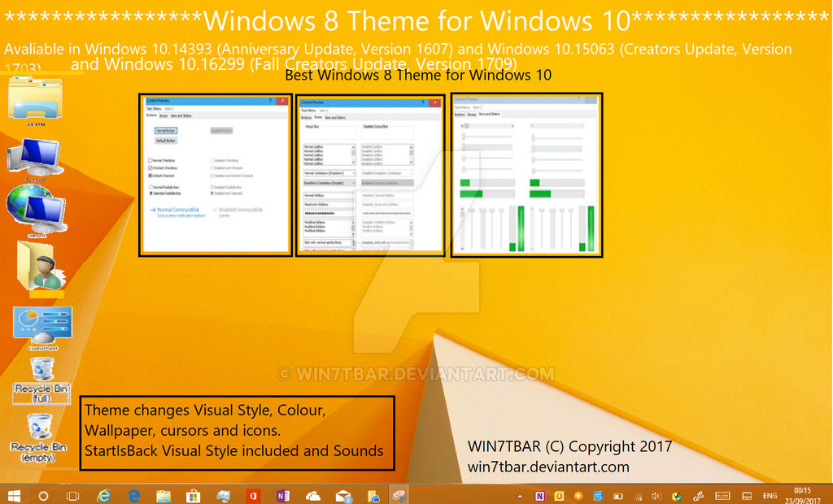This screenshot has width=833, height=504.
Task: Launch the red Office taskbar icon
Action: [x=254, y=496]
